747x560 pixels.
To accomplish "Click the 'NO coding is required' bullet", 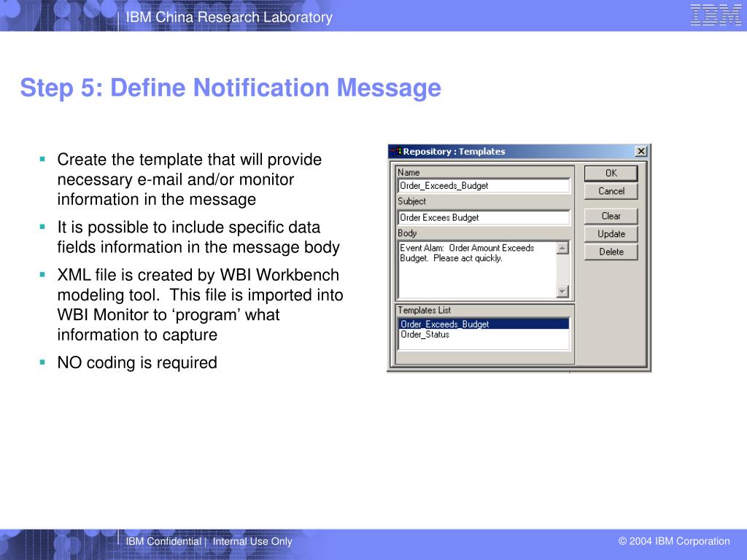I will tap(137, 363).
